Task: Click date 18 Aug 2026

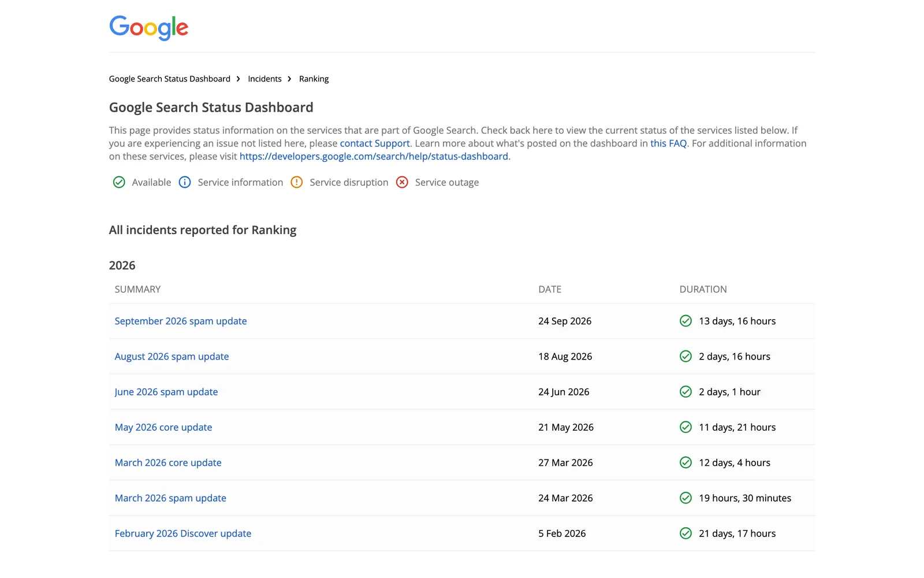Action: coord(565,356)
